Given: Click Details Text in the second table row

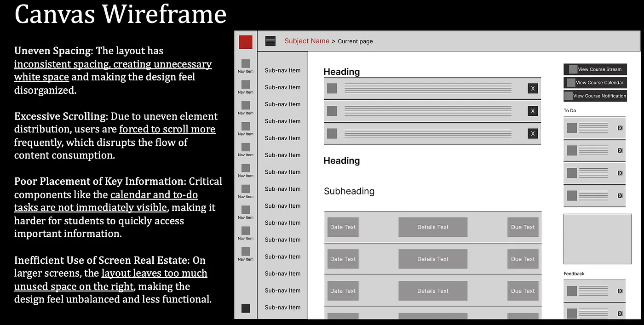Looking at the screenshot, I should point(433,259).
